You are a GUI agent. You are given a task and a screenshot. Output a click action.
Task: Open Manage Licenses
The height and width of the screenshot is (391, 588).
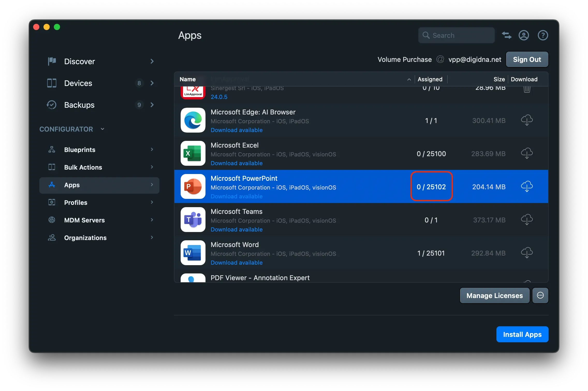click(494, 295)
